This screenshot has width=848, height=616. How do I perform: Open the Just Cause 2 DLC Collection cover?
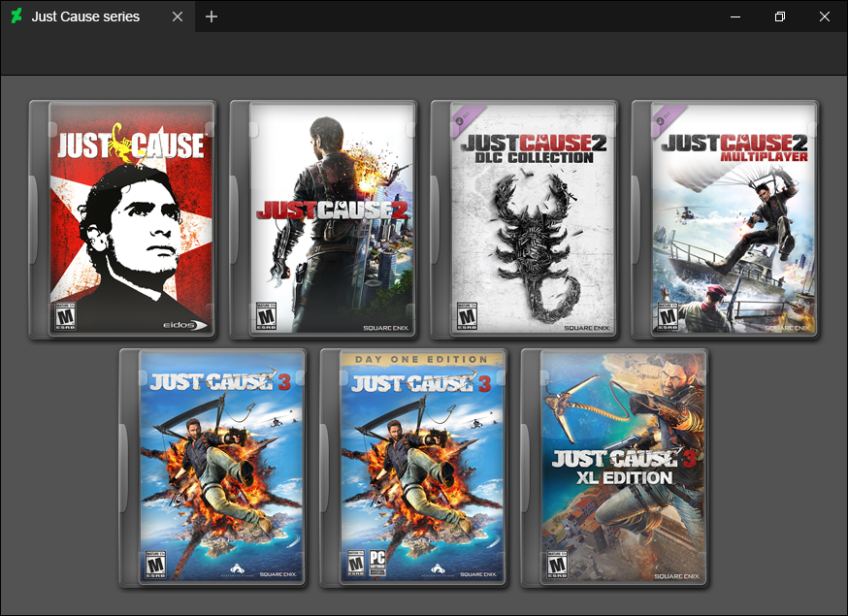pos(525,218)
